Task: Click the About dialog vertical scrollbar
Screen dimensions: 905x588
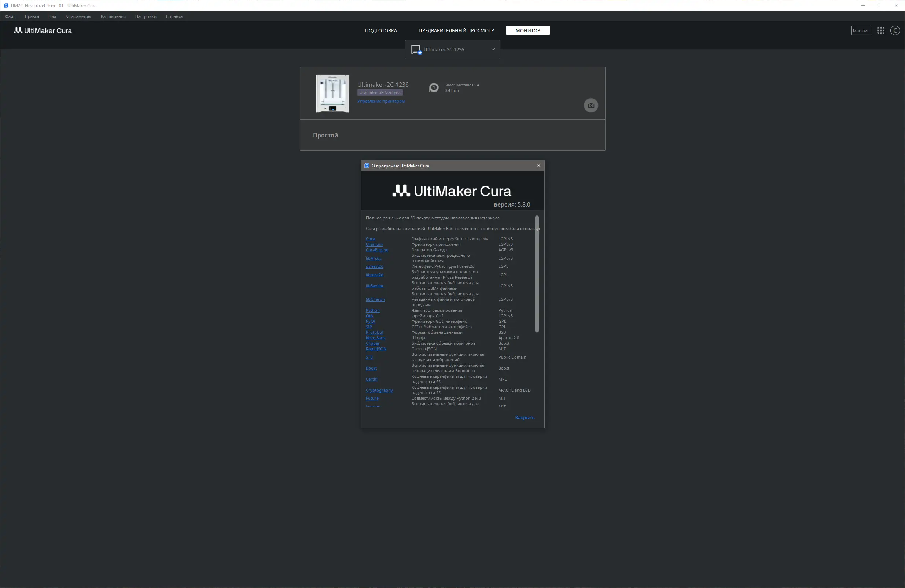Action: point(537,274)
